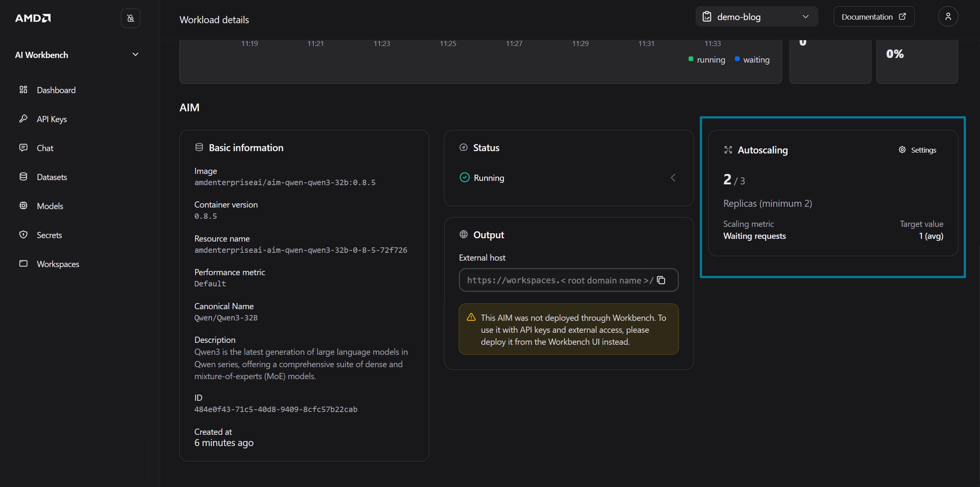Go to the Chat page
The image size is (980, 487).
point(45,148)
